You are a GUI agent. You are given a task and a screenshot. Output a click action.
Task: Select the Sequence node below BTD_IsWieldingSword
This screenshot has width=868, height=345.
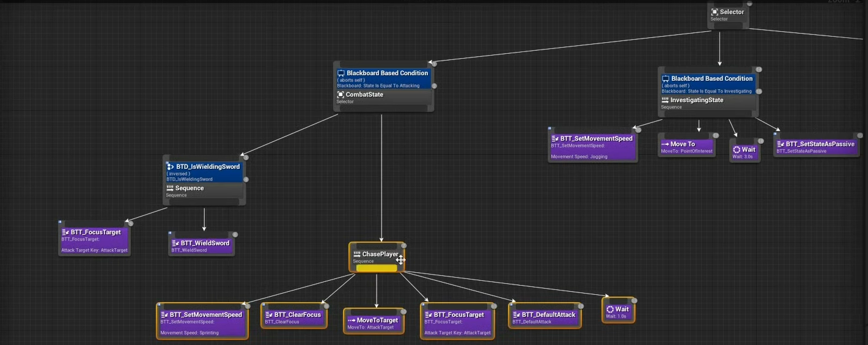point(204,191)
